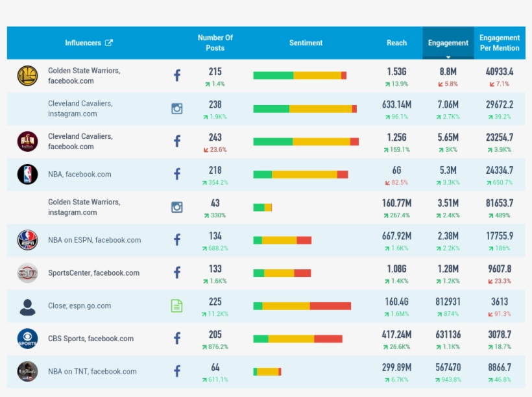Open external link icon beside Influencers header

click(x=109, y=43)
